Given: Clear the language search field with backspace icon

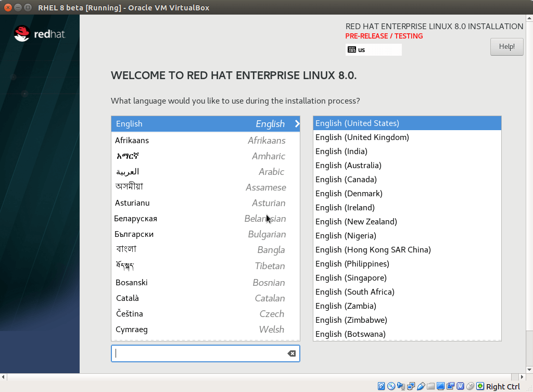Looking at the screenshot, I should [291, 353].
